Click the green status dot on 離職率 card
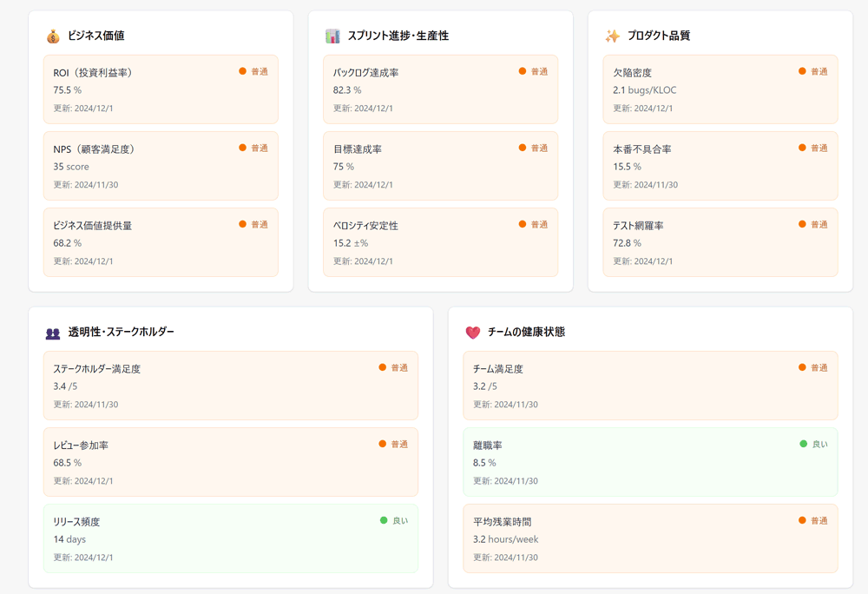The width and height of the screenshot is (868, 594). coord(804,444)
